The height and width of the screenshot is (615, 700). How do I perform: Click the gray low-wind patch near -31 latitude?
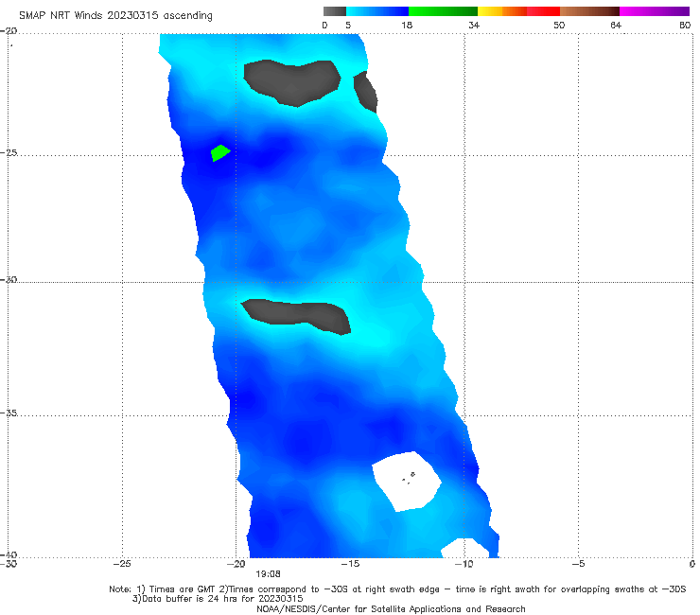tap(296, 316)
